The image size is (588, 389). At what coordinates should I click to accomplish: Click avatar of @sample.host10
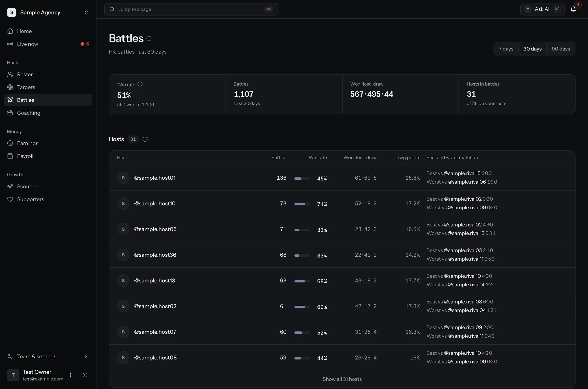123,203
